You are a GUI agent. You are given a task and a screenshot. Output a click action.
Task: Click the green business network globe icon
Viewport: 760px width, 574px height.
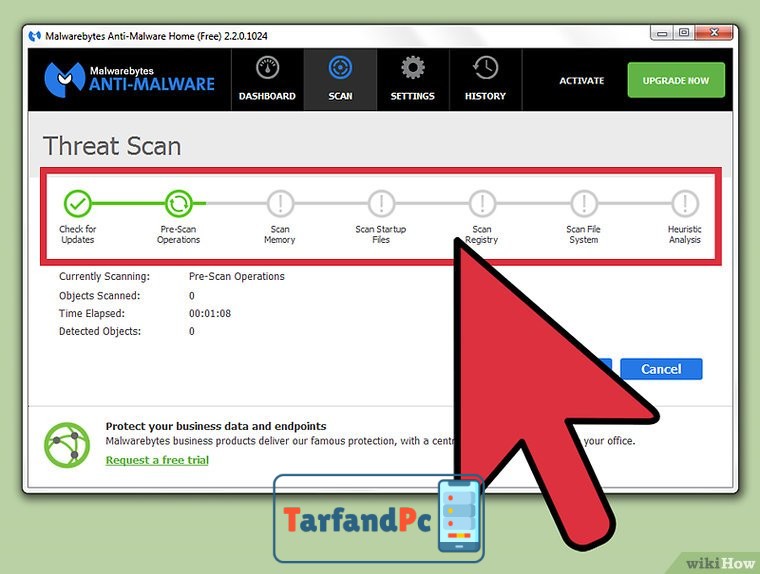click(67, 445)
